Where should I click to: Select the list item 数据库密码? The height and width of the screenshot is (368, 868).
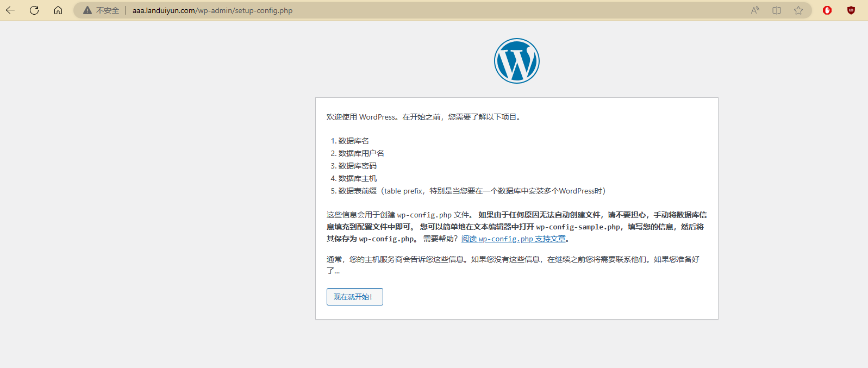tap(357, 166)
